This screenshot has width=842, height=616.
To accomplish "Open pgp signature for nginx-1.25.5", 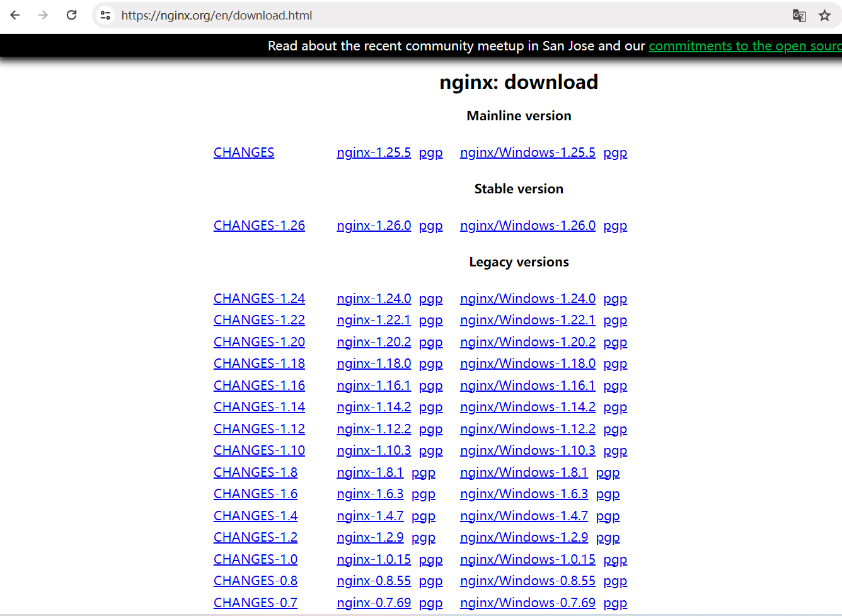I will (x=431, y=153).
